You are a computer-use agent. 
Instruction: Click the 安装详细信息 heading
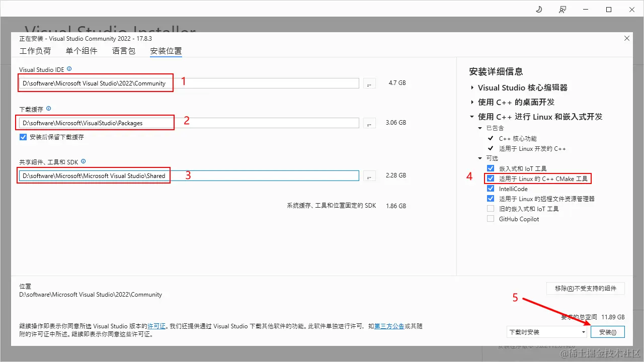pyautogui.click(x=496, y=71)
